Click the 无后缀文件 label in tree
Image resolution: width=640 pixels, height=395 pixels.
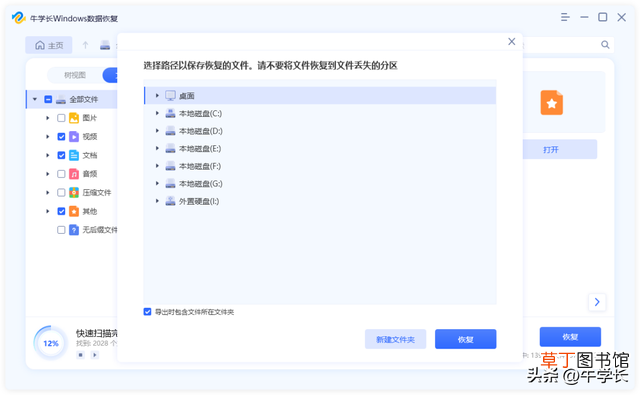coord(100,230)
